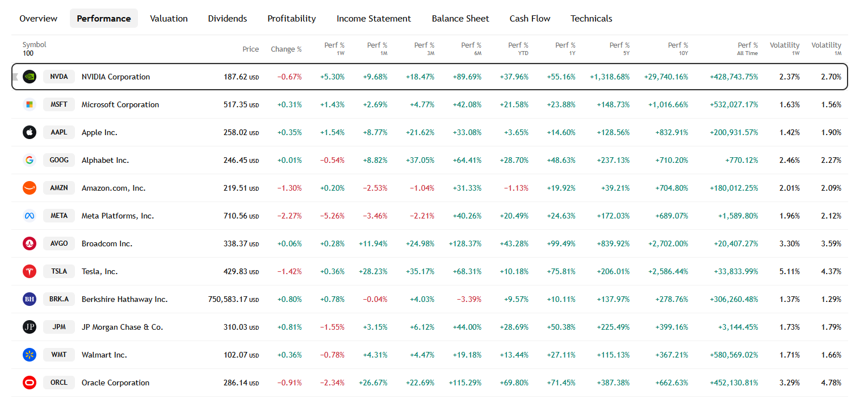Click the Amazon smile logo
This screenshot has height=399, width=868.
[29, 187]
